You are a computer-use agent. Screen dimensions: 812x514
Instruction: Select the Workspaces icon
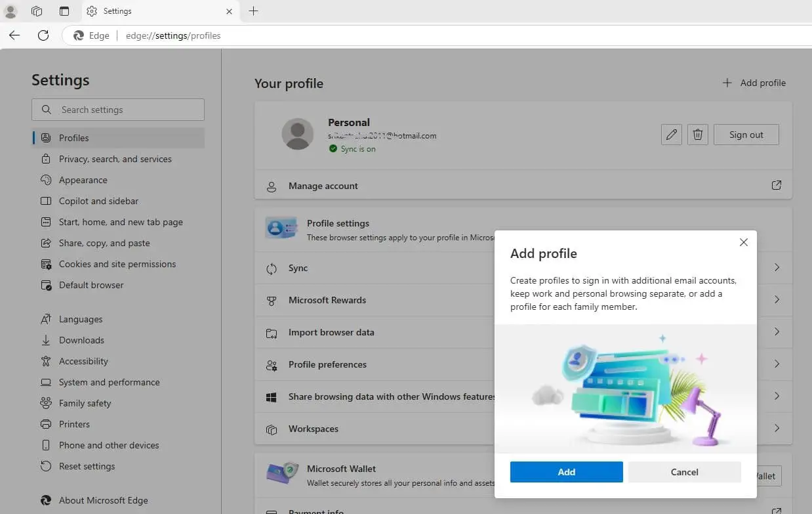click(x=272, y=429)
